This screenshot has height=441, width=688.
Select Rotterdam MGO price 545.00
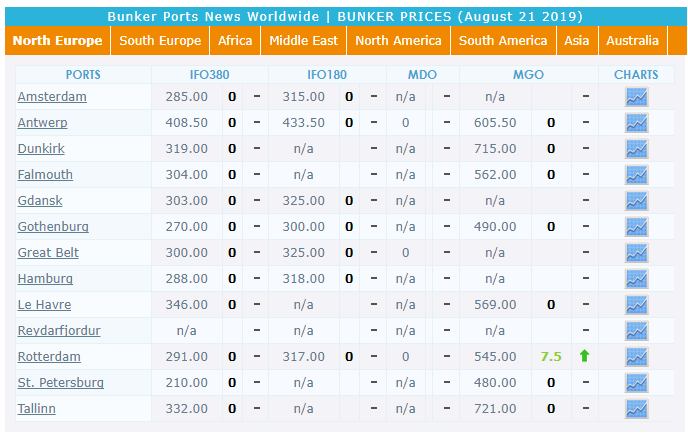pos(495,357)
